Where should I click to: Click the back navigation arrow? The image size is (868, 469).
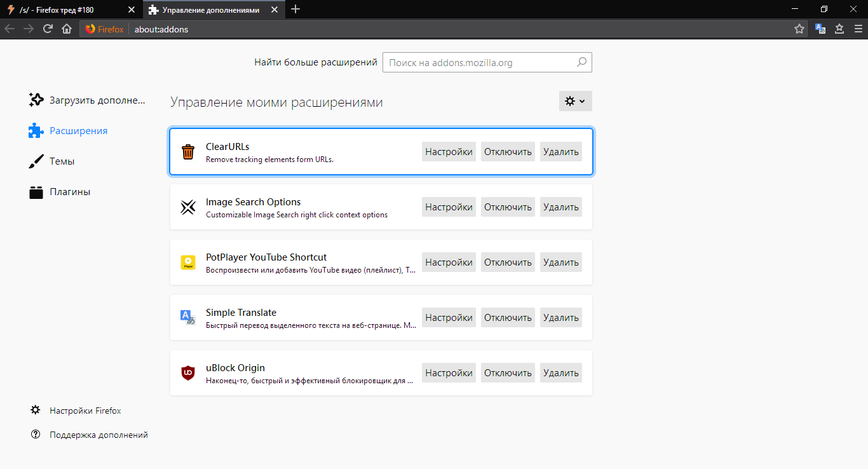tap(10, 29)
